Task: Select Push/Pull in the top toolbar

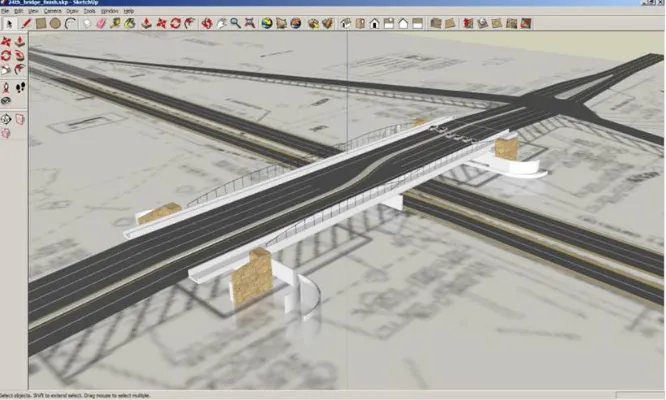Action: 147,24
